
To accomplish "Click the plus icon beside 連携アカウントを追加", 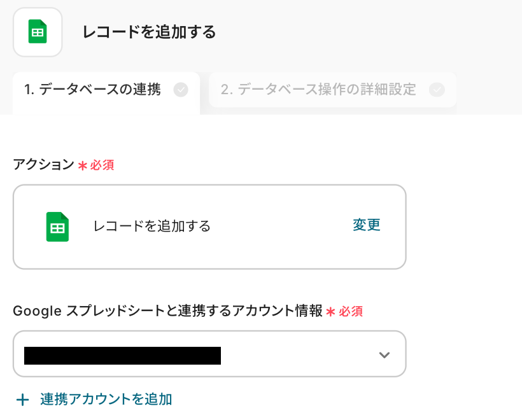I will click(23, 400).
